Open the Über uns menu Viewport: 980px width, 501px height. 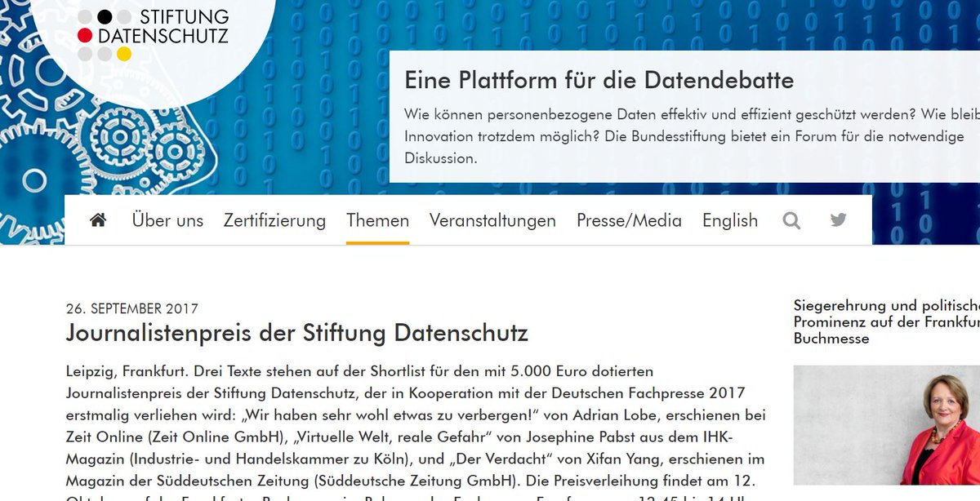click(167, 220)
